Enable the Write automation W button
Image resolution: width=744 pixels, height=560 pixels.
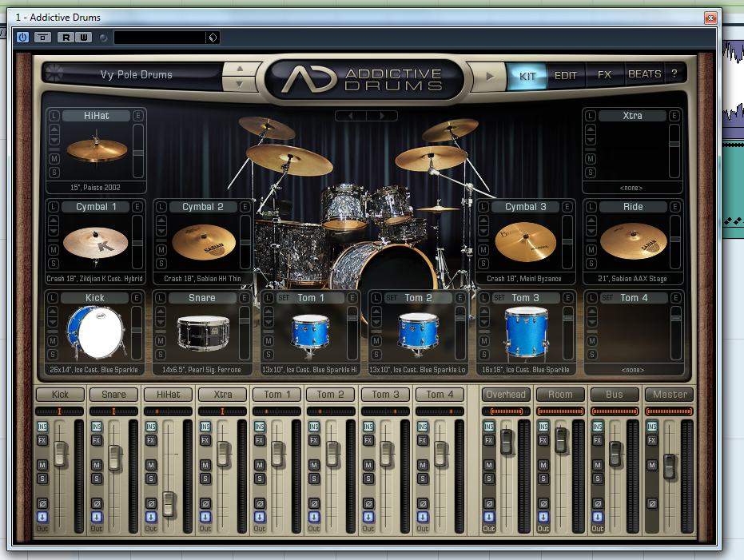[x=83, y=37]
